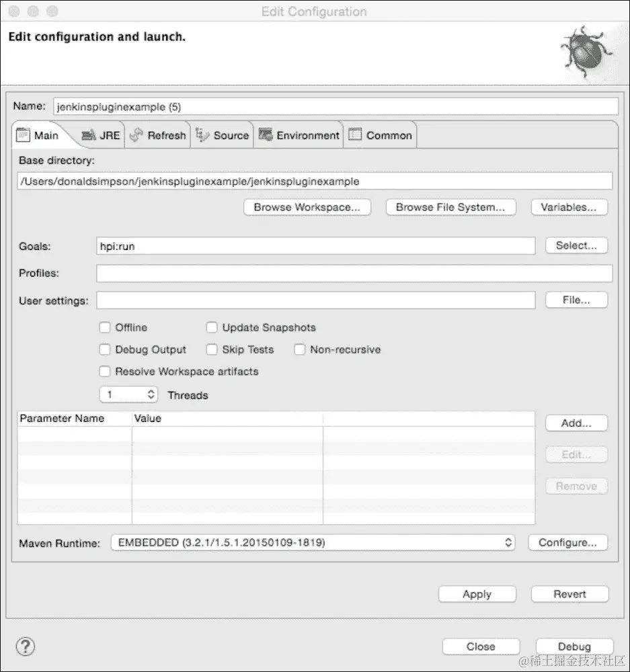The width and height of the screenshot is (630, 672).
Task: Tick the Update Snapshots checkbox
Action: pos(211,327)
